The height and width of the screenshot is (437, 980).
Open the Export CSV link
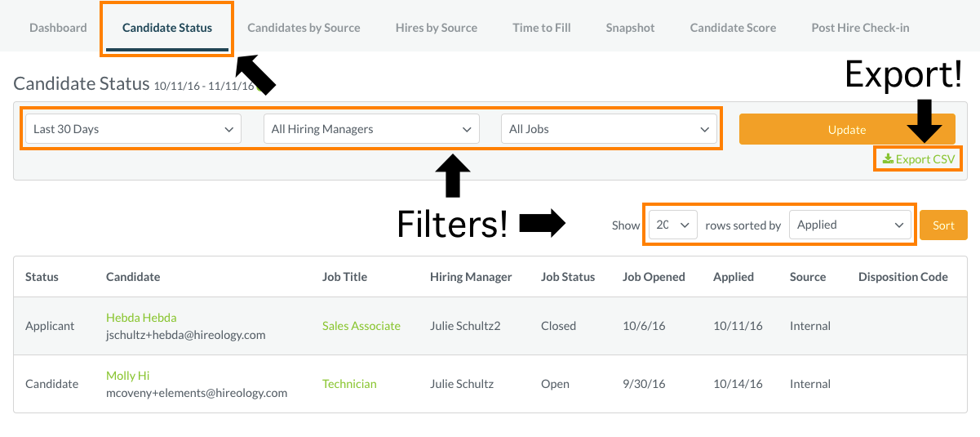coord(919,159)
